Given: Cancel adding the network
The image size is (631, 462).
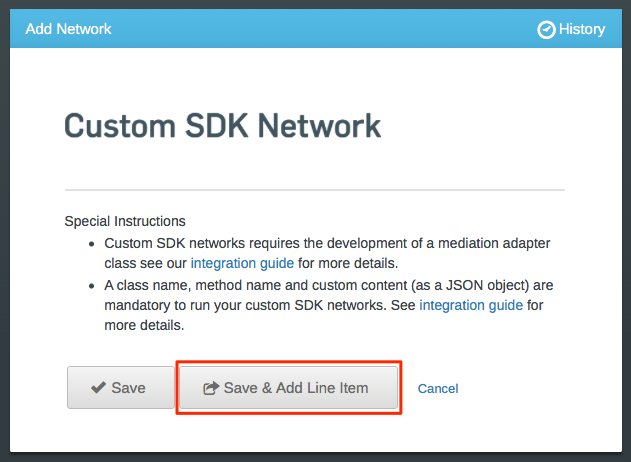Looking at the screenshot, I should click(x=438, y=388).
